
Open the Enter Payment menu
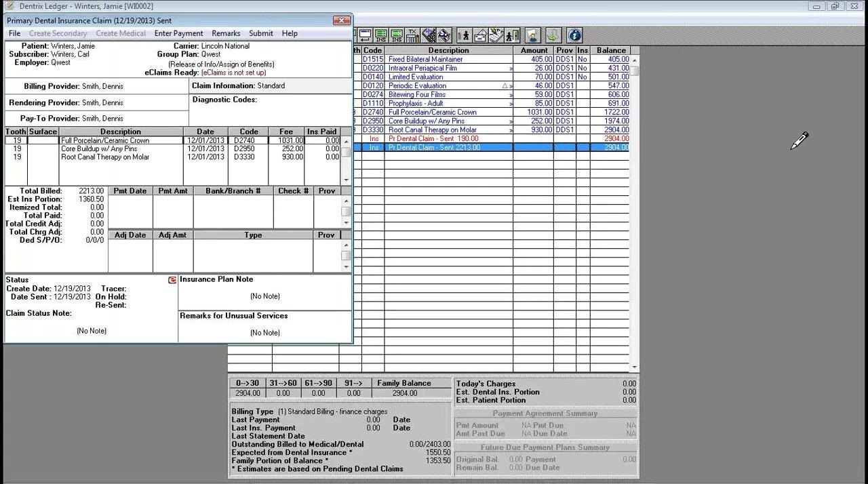(178, 33)
